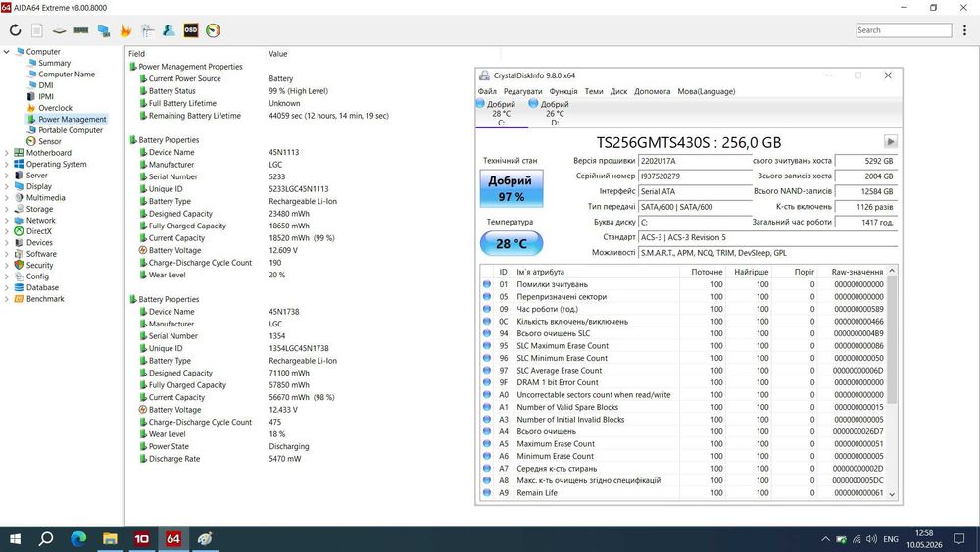
Task: Expand the Devices tree node
Action: [x=6, y=243]
